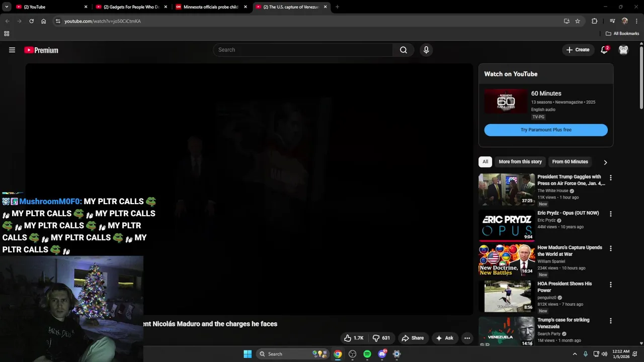Viewport: 644px width, 362px height.
Task: Share the video
Action: click(413, 338)
